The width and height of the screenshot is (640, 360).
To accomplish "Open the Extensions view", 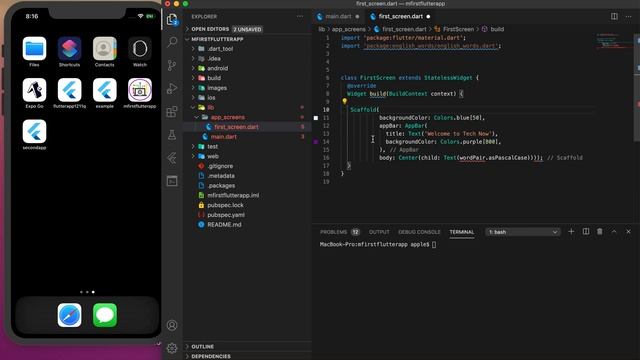I will [x=172, y=111].
